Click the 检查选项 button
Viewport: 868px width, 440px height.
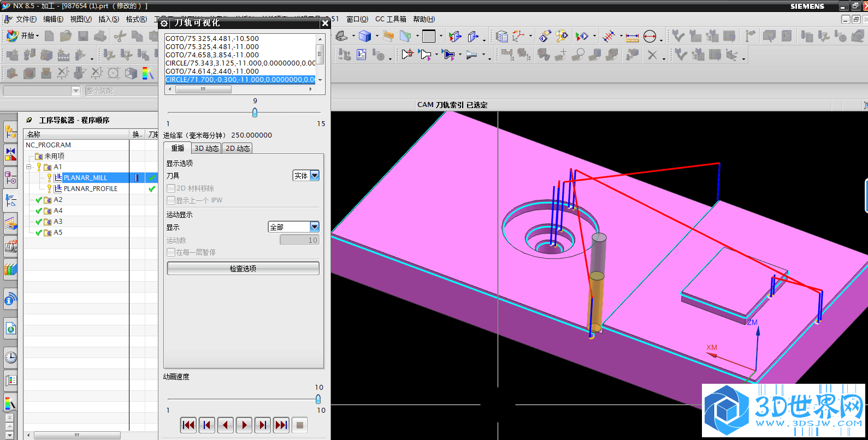(x=243, y=269)
